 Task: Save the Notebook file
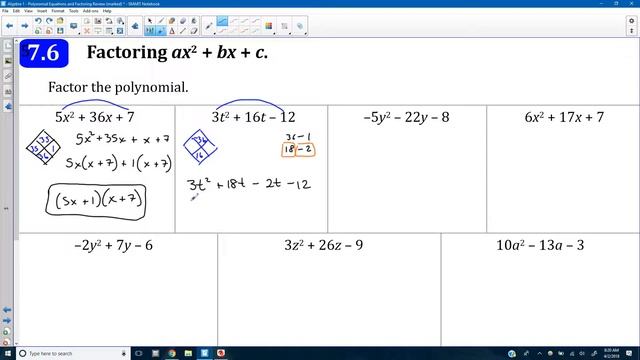(x=60, y=31)
